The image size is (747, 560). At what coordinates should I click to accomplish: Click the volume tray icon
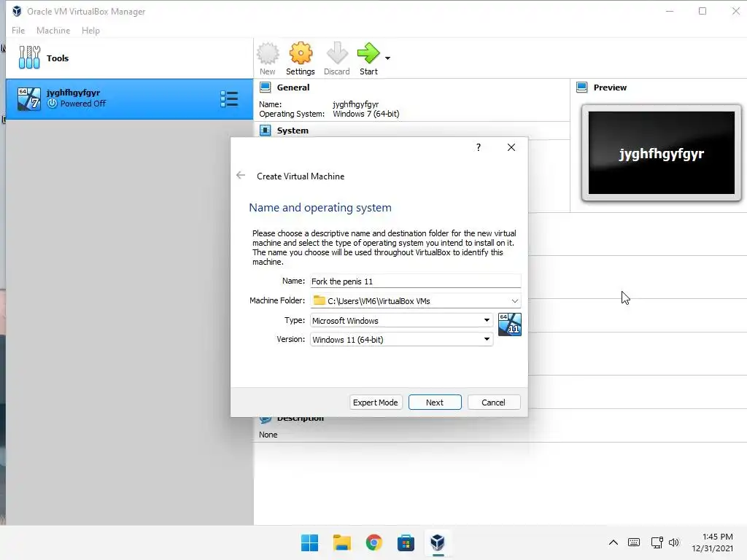tap(673, 542)
